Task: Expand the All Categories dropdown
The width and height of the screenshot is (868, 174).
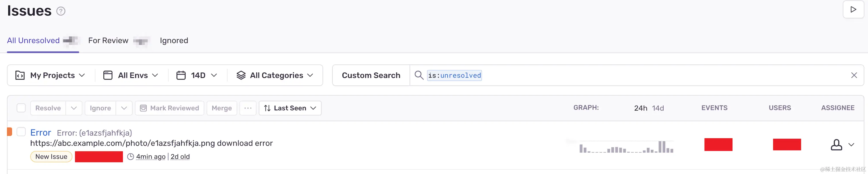Action: click(x=275, y=75)
